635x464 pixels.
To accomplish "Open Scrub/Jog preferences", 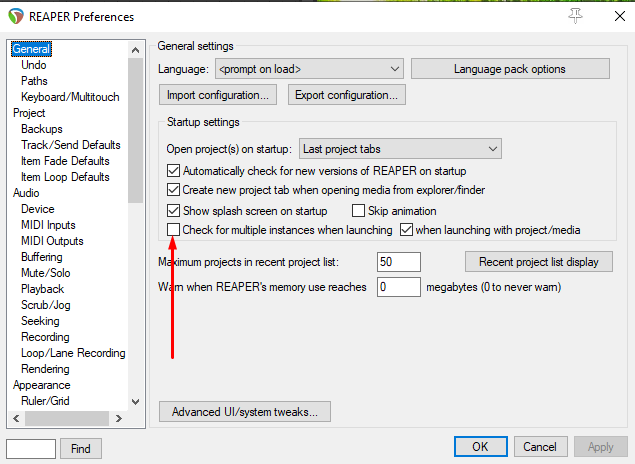I will point(46,305).
